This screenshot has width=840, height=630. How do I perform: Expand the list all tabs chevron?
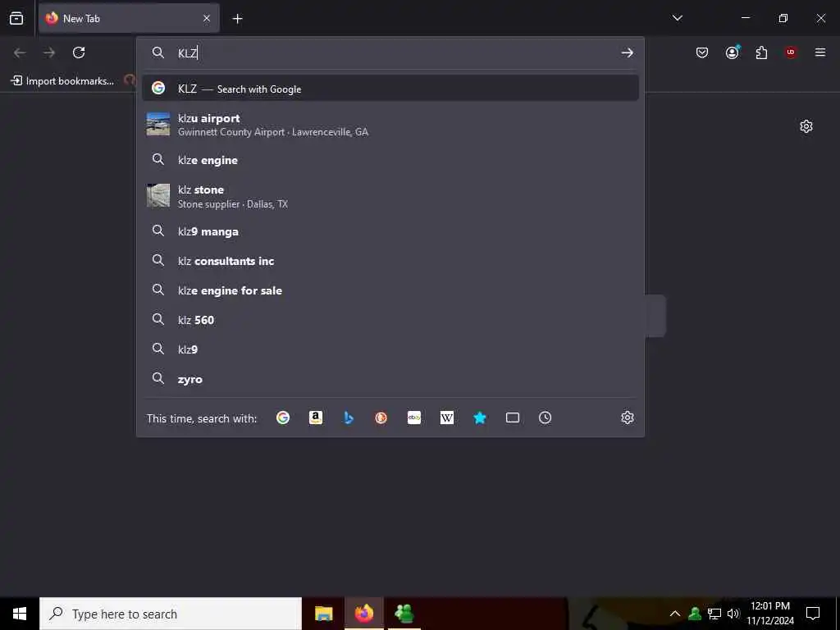pyautogui.click(x=677, y=18)
